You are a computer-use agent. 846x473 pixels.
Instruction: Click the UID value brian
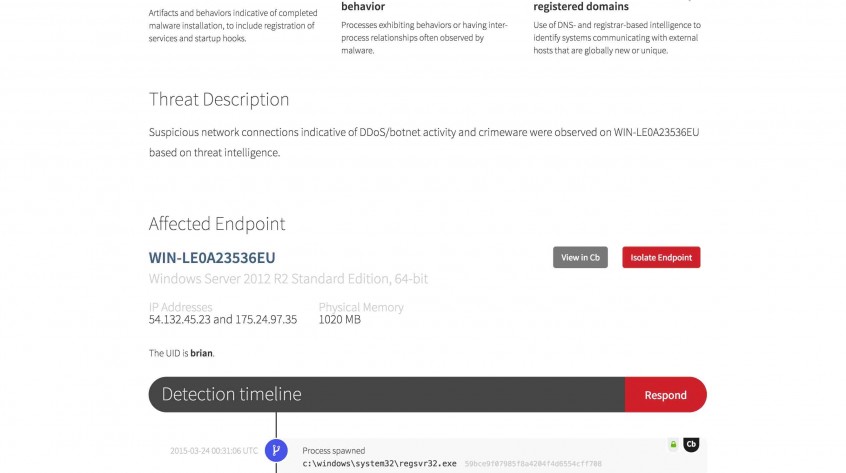[201, 353]
